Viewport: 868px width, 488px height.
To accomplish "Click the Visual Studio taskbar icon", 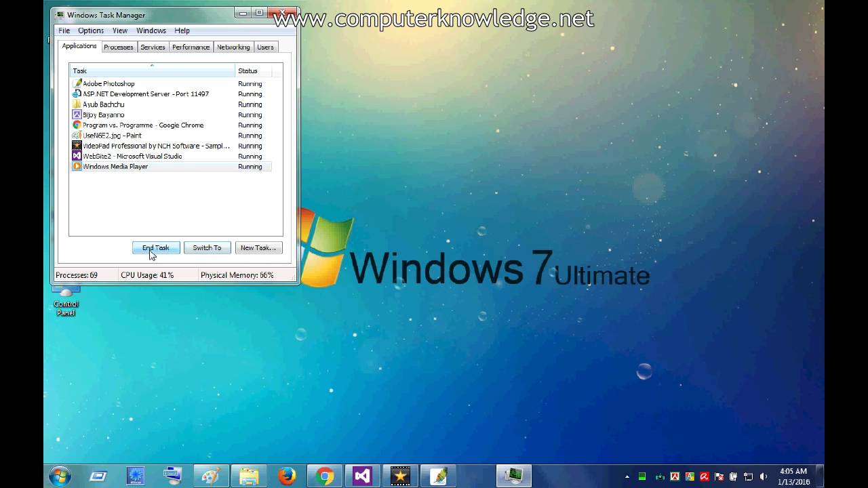I will (x=362, y=476).
